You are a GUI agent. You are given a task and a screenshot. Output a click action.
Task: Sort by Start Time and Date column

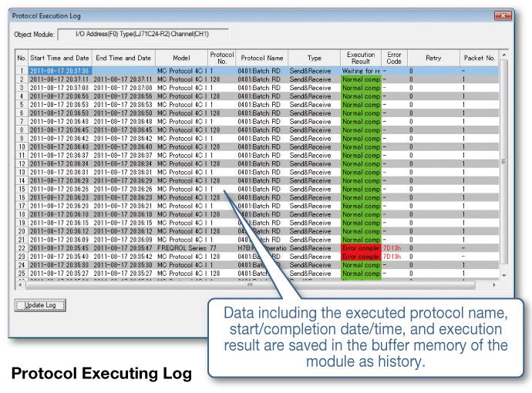click(59, 58)
